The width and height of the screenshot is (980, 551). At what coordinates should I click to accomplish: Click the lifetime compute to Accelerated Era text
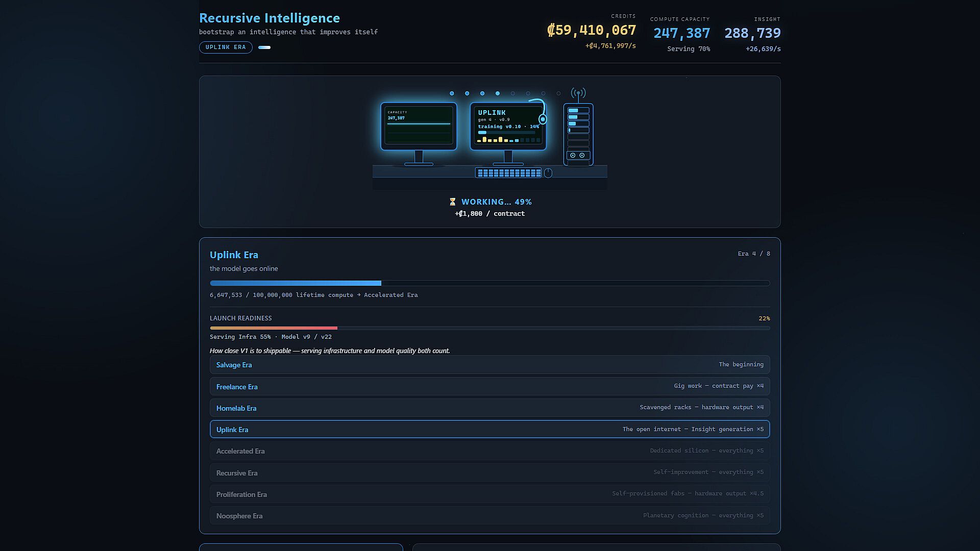click(314, 295)
